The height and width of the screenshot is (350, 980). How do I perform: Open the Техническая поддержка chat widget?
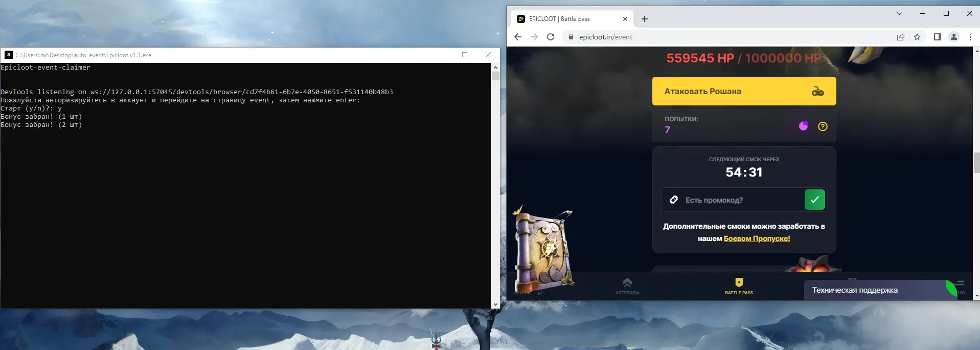[x=880, y=290]
